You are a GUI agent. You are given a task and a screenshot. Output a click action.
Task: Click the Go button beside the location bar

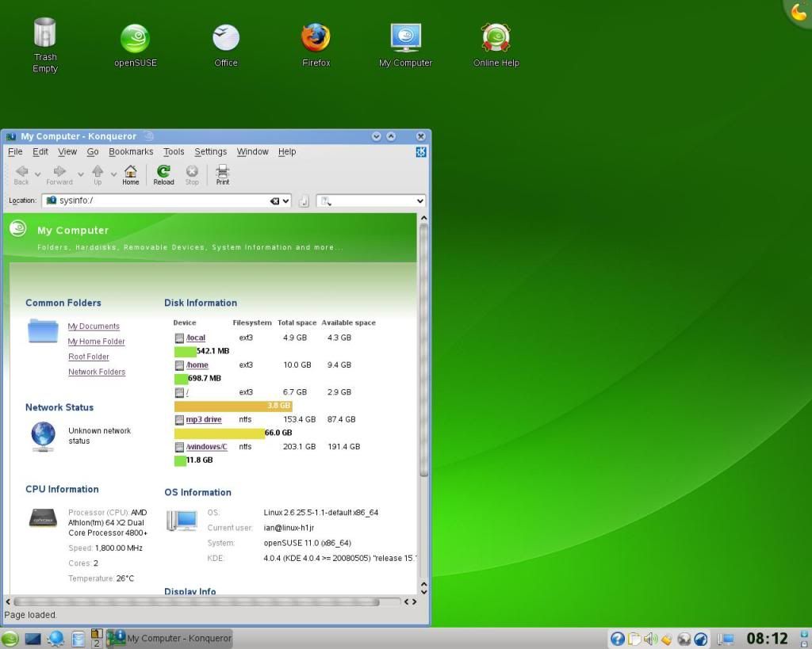coord(304,200)
